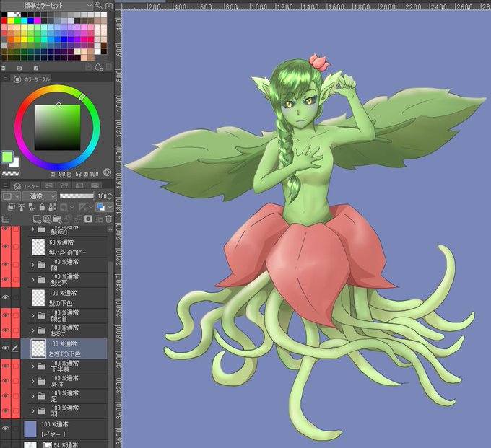Switch color circle HSV mode play icon

[x=107, y=172]
